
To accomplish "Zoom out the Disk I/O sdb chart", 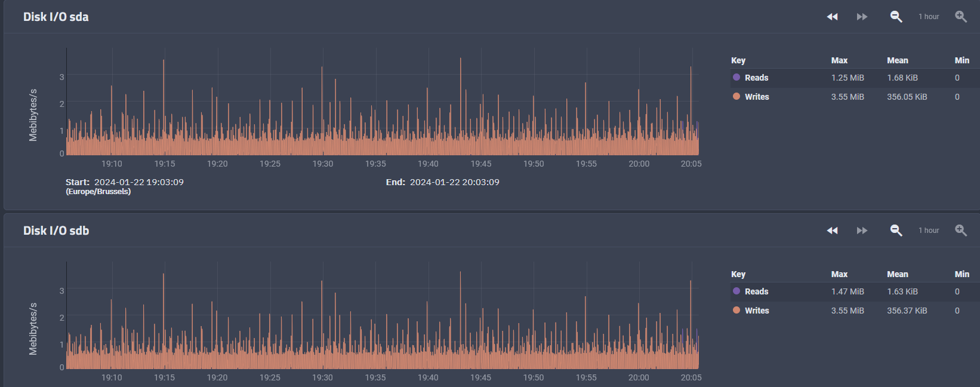I will tap(896, 231).
